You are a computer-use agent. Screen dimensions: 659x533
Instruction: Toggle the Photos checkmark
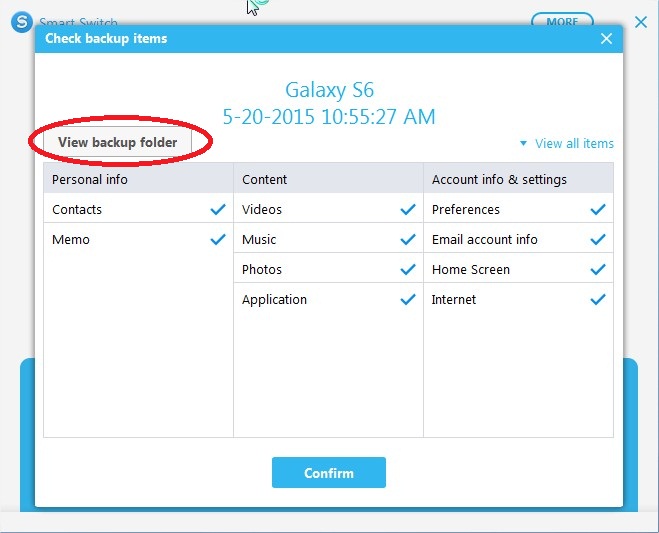point(408,269)
